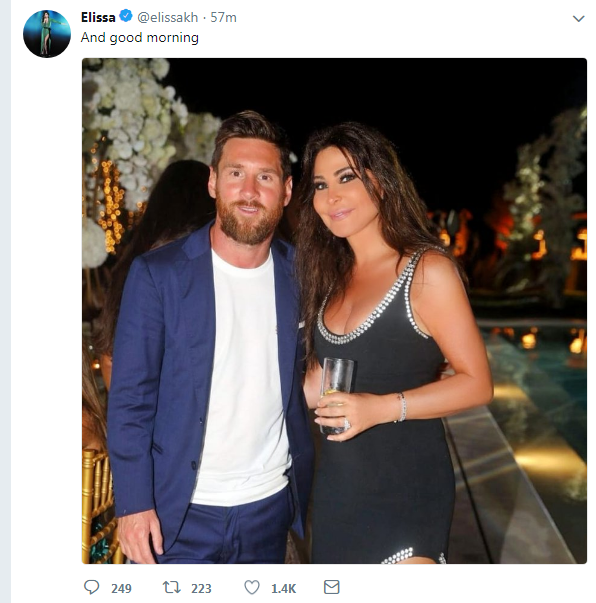
Task: Open the round profile avatar of Elissa
Action: pos(47,34)
